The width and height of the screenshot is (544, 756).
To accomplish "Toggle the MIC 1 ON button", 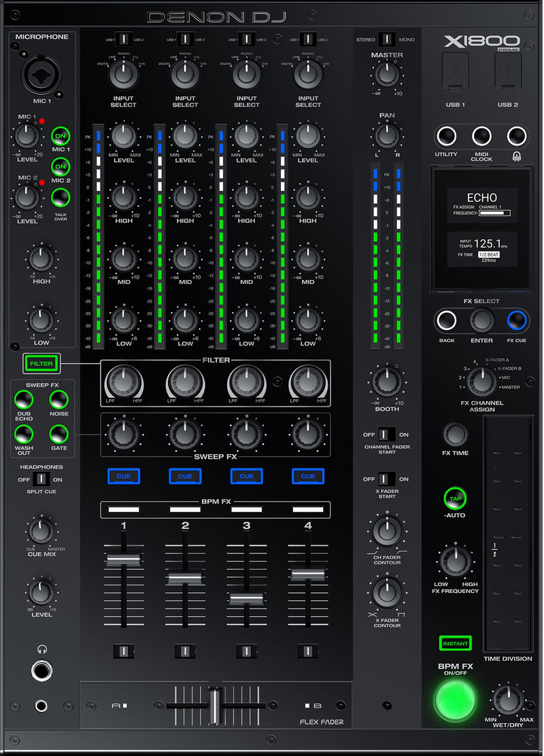I will 61,136.
